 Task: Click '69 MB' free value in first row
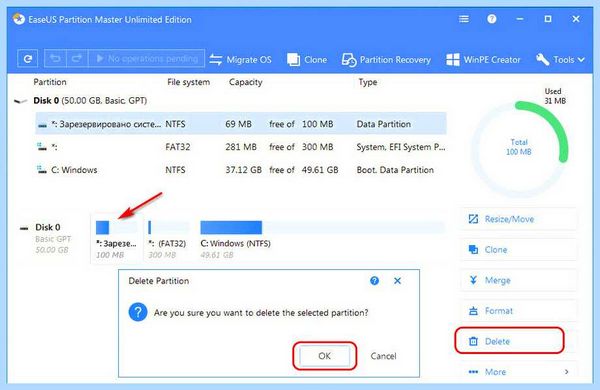[238, 124]
